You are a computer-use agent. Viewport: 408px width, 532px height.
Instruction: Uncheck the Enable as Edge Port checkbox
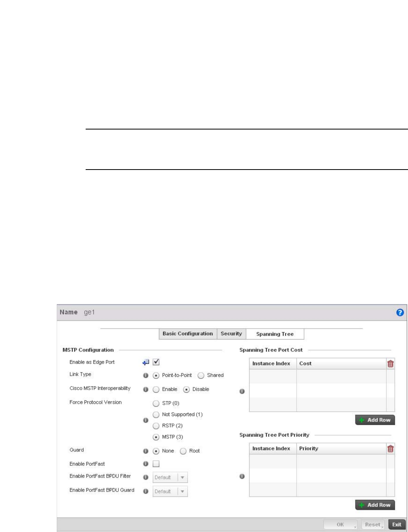coord(156,362)
